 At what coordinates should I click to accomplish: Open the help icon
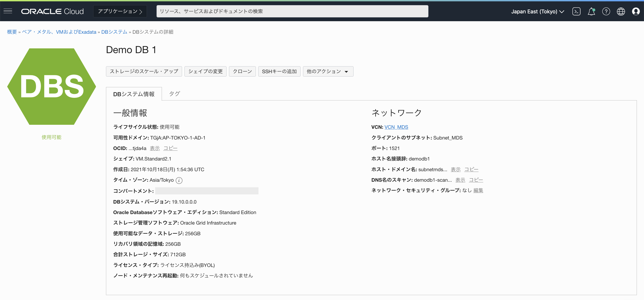tap(606, 11)
